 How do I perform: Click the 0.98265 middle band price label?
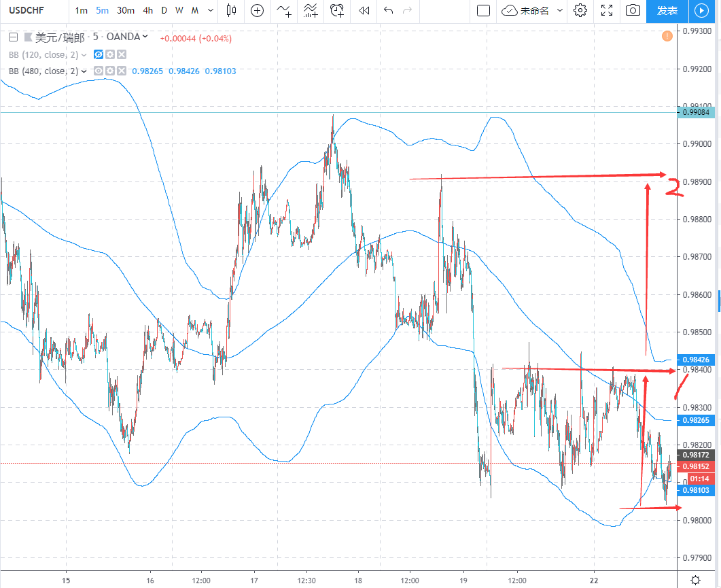(696, 420)
